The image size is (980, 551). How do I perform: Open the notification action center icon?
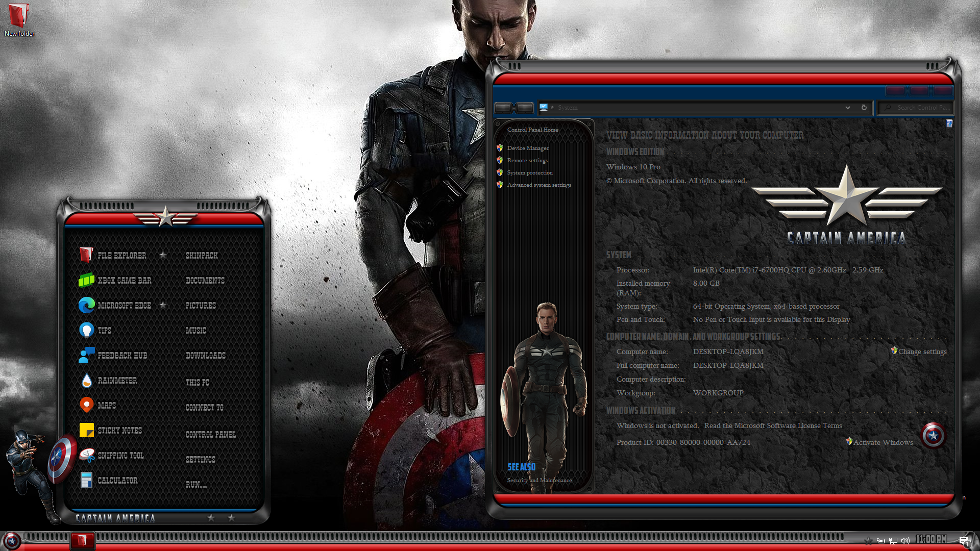tap(964, 541)
